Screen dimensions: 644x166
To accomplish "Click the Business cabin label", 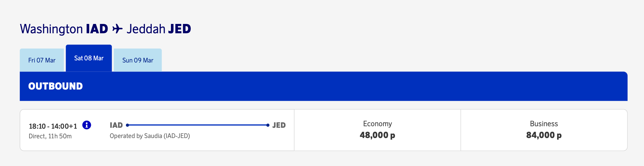I will (x=544, y=124).
